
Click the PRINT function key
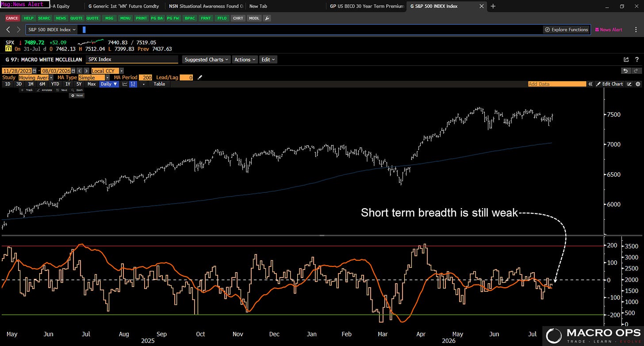click(x=142, y=18)
